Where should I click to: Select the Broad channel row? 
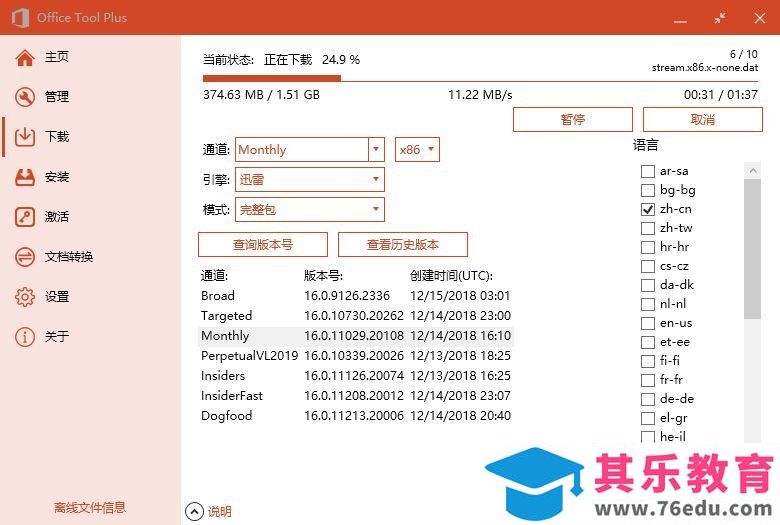(x=356, y=296)
